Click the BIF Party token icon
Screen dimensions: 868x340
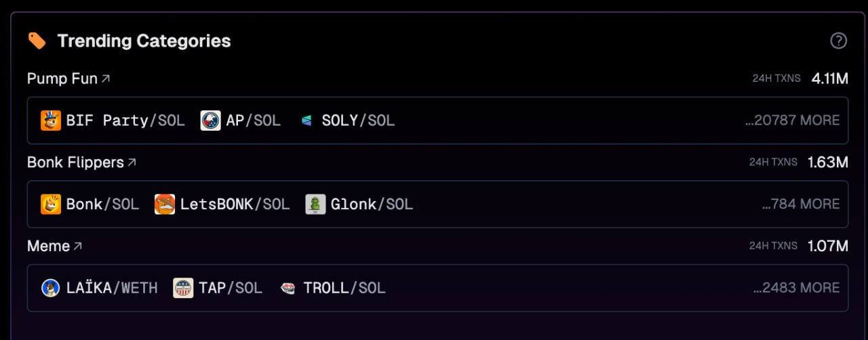coord(51,121)
